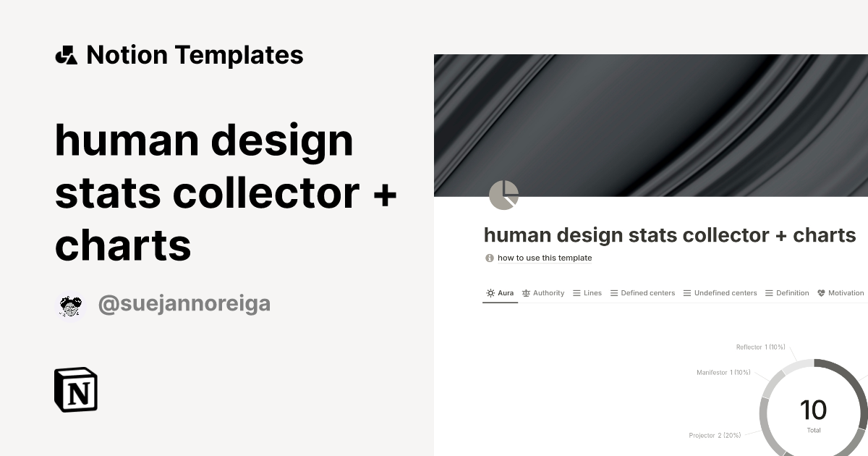The image size is (868, 456).
Task: Select the sun icon beside the Aura tab
Action: [490, 292]
